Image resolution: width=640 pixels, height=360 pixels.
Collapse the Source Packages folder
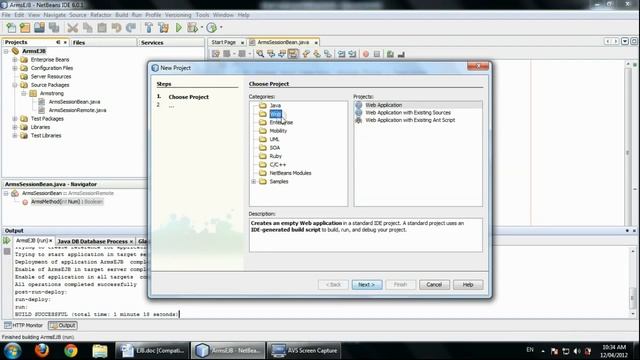pos(15,85)
